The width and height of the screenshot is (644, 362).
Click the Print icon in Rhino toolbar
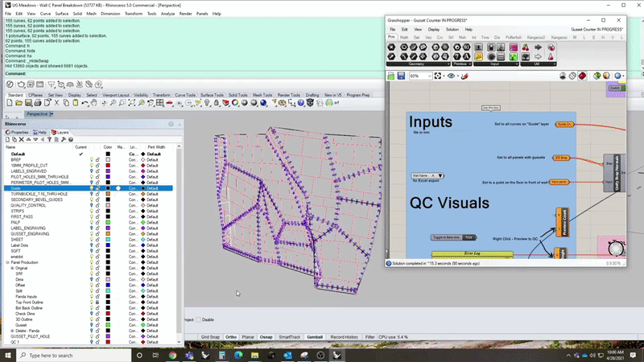(x=38, y=103)
